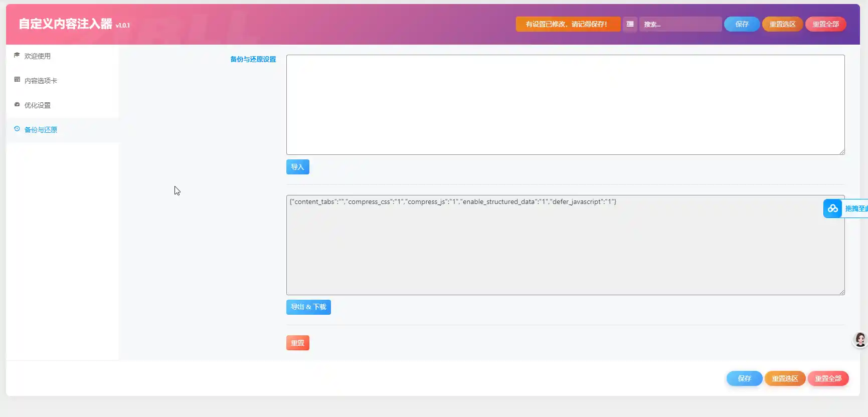Open the 欢迎使用 sidebar tab
The width and height of the screenshot is (868, 417).
[x=38, y=56]
